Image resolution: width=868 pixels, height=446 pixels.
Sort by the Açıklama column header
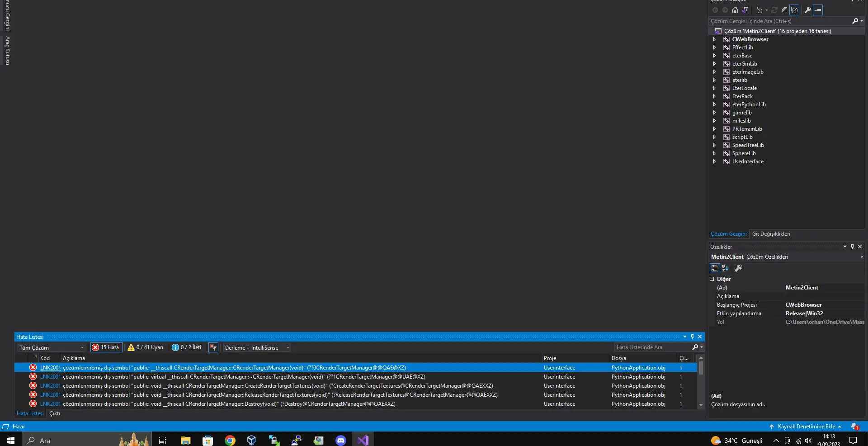click(x=74, y=358)
